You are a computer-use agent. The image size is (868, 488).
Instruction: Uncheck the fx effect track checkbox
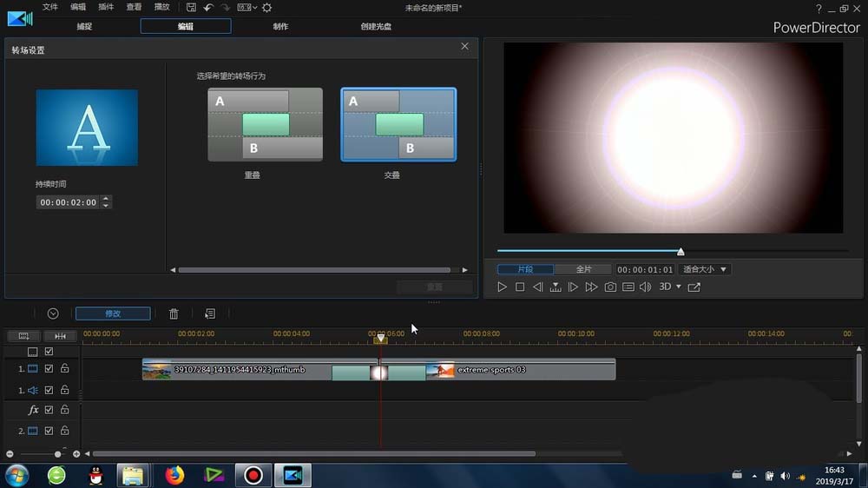[49, 410]
